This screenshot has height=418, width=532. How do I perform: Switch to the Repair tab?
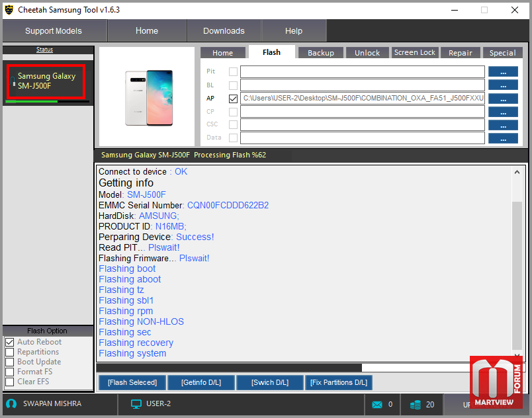tap(461, 53)
